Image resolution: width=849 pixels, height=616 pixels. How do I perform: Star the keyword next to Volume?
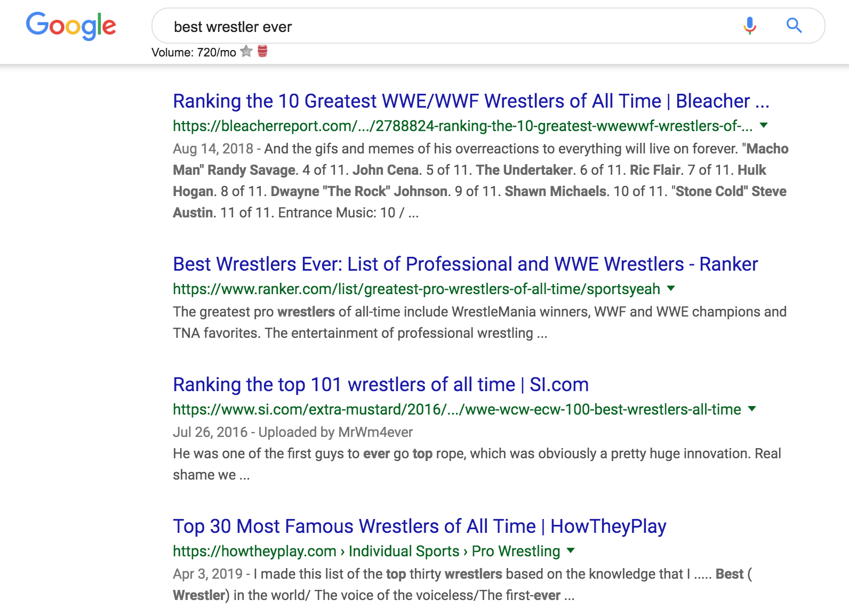tap(246, 52)
